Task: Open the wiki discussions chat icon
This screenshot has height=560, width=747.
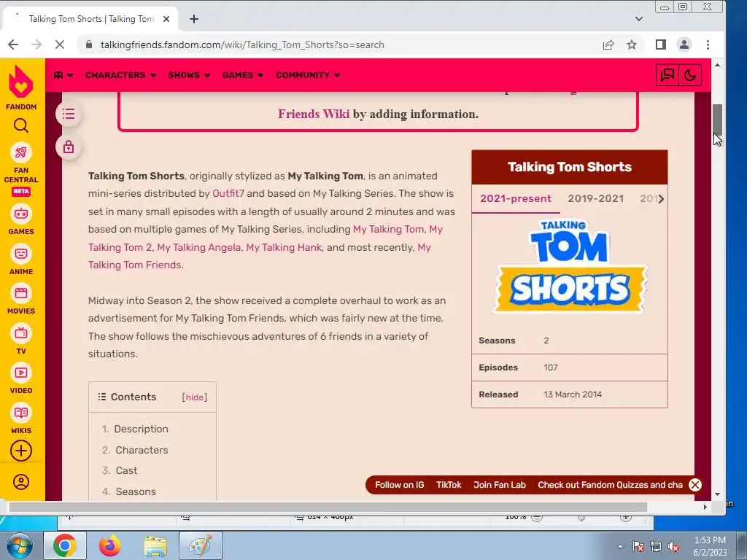Action: (x=667, y=75)
